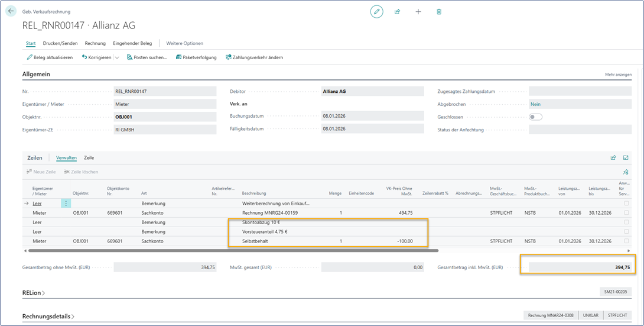Viewport: 644px width, 326px height.
Task: Click the pin icon below Zeilen toolbar
Action: click(626, 172)
